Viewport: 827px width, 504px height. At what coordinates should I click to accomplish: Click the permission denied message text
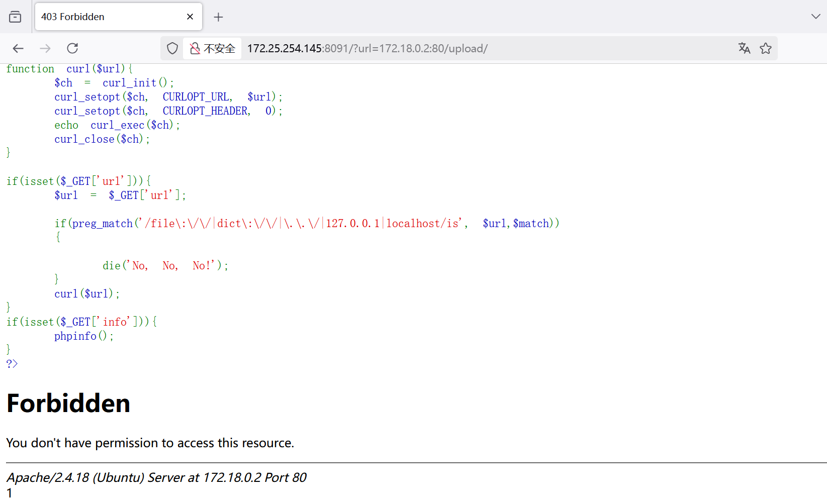pos(150,443)
